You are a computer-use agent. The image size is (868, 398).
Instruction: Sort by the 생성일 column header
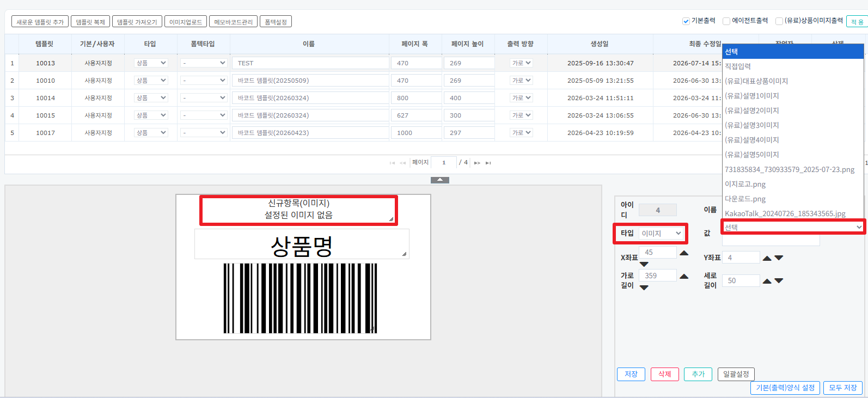click(600, 44)
